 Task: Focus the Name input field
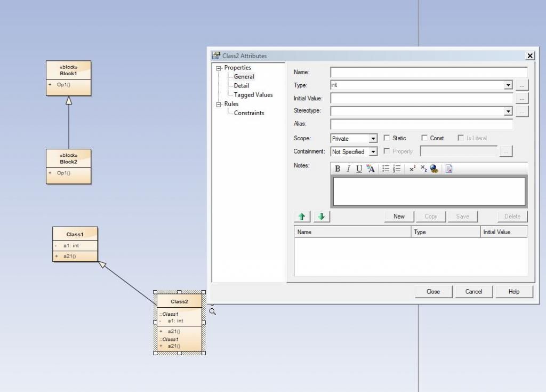429,72
